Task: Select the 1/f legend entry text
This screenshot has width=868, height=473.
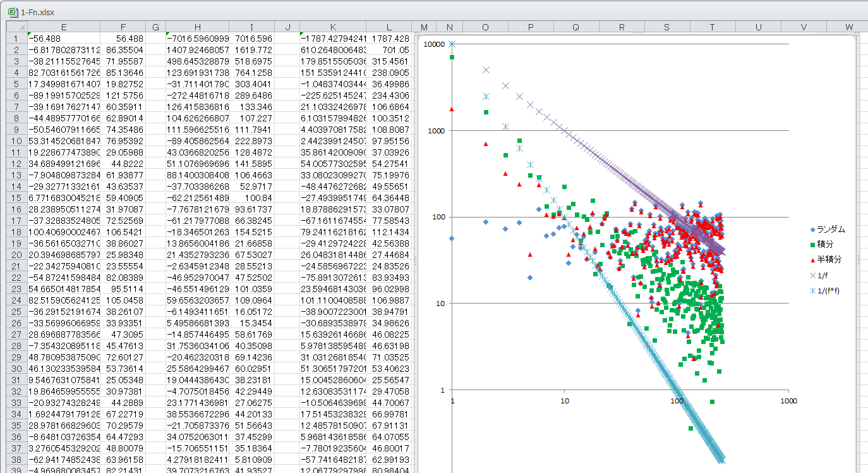Action: click(x=823, y=275)
